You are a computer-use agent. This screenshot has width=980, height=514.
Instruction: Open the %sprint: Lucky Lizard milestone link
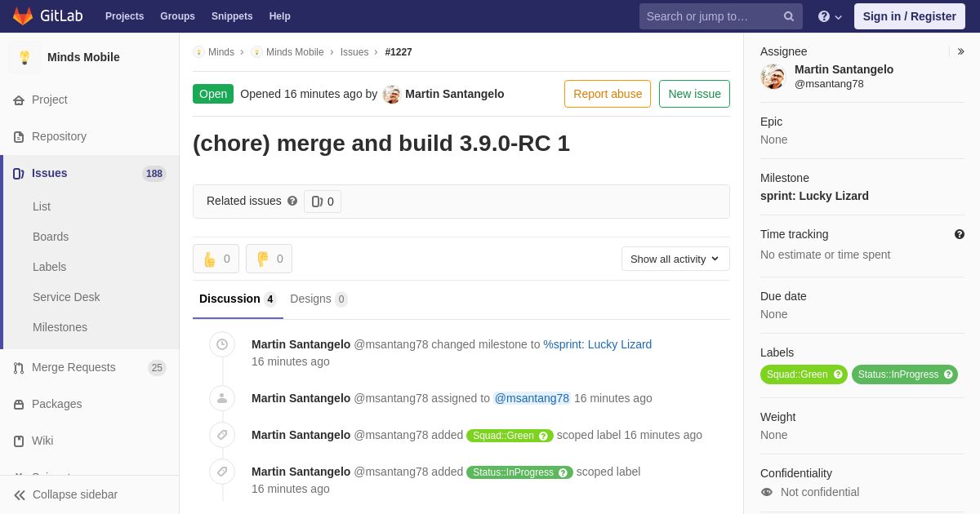pos(598,344)
